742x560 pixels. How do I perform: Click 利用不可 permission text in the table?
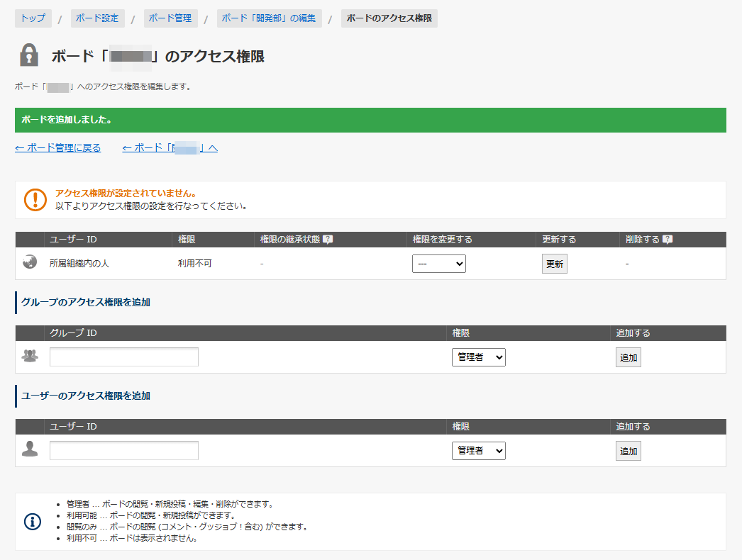pyautogui.click(x=194, y=264)
